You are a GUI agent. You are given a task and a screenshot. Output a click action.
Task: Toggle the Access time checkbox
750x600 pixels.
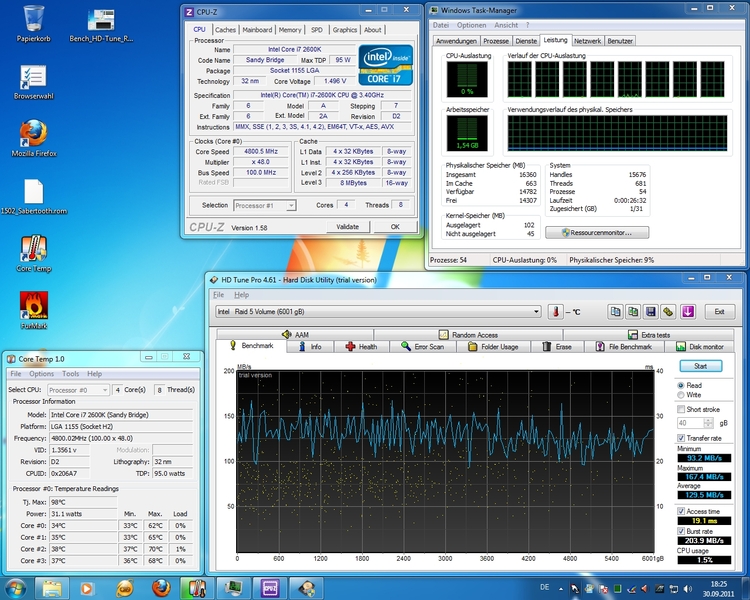681,511
